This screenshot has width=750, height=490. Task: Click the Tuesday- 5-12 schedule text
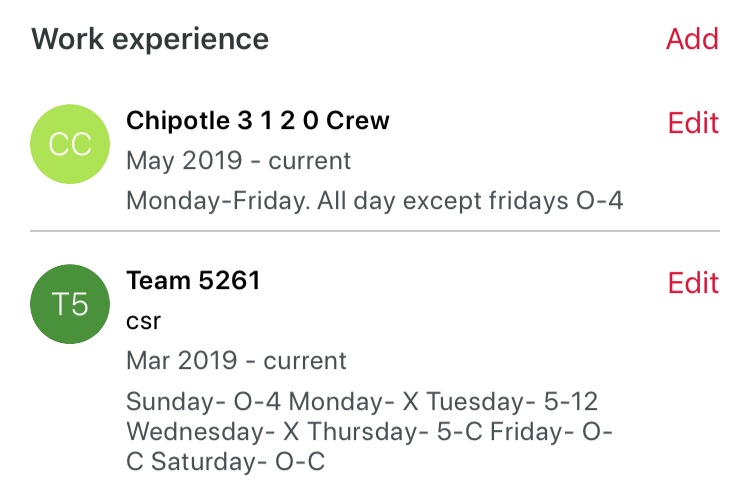click(512, 402)
